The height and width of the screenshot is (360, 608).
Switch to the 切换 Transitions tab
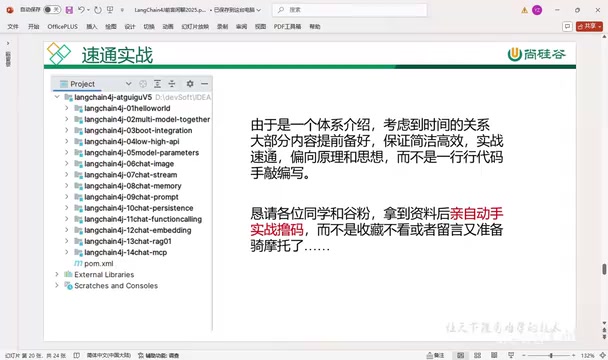[149, 26]
